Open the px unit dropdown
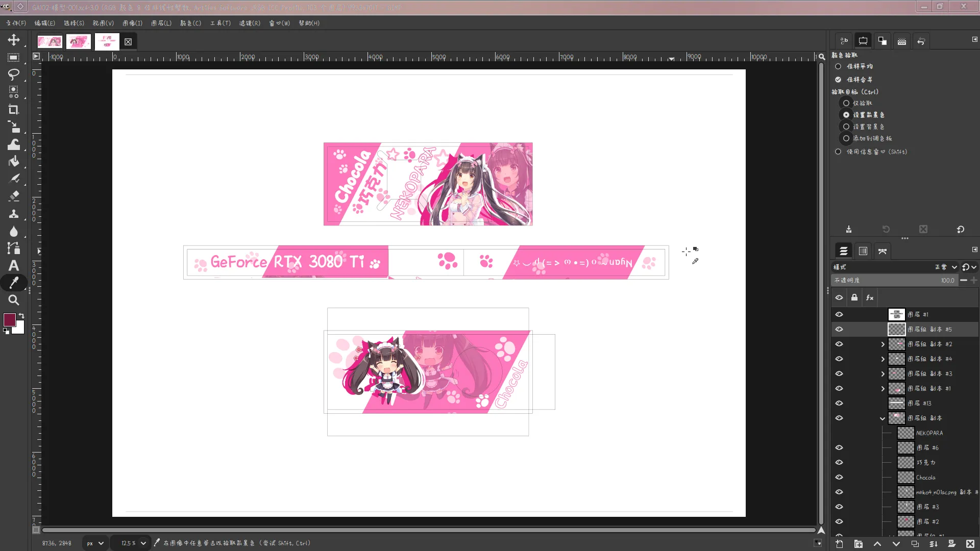Screen dimensions: 980x551 pyautogui.click(x=95, y=543)
